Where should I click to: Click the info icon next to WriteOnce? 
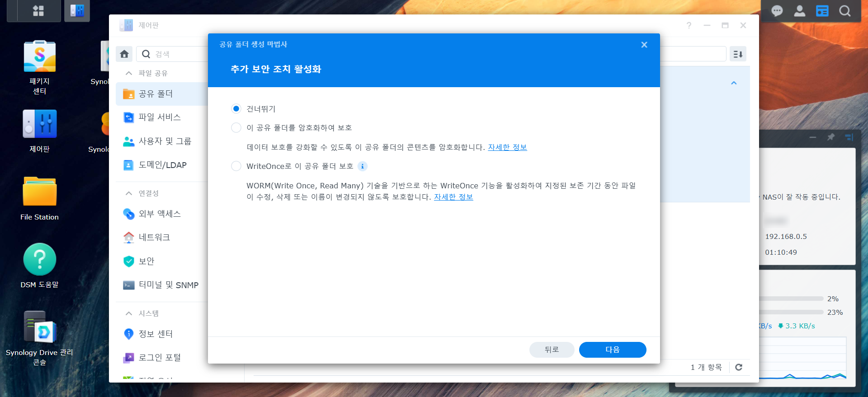click(x=362, y=166)
